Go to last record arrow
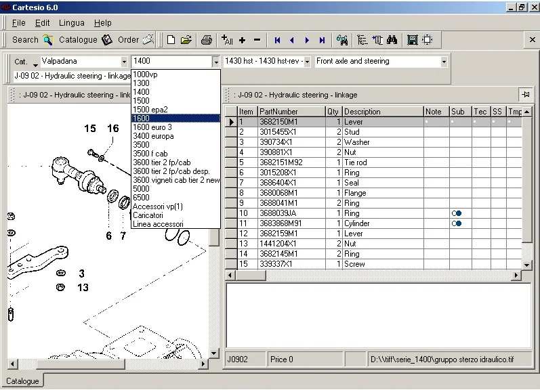The width and height of the screenshot is (540, 392). click(322, 40)
